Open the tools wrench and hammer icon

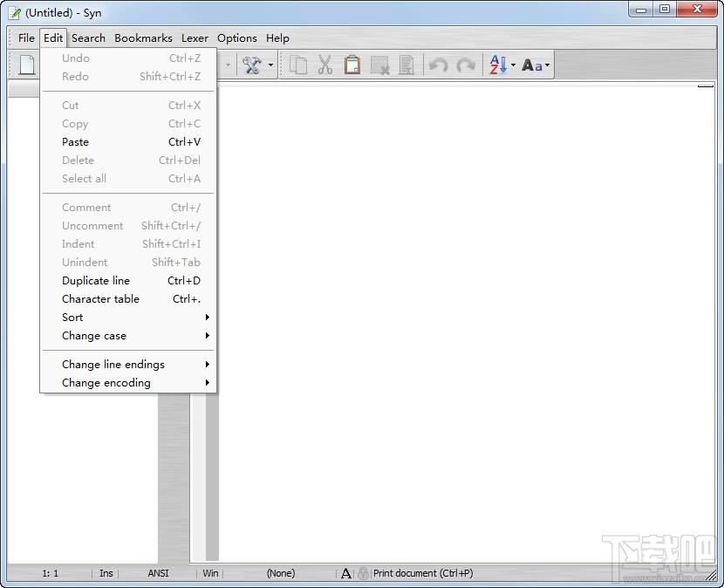(252, 65)
